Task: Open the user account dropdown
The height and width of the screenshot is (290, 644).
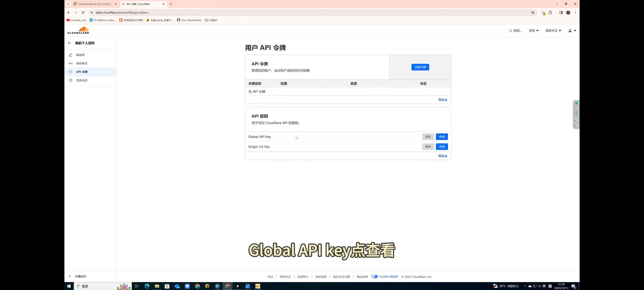Action: pos(572,31)
